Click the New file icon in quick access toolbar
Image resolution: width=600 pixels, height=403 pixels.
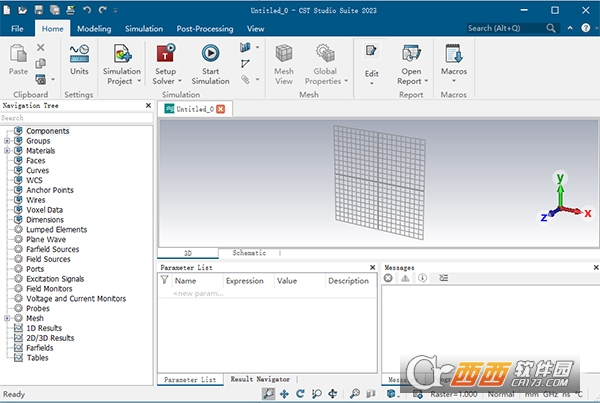click(x=7, y=10)
